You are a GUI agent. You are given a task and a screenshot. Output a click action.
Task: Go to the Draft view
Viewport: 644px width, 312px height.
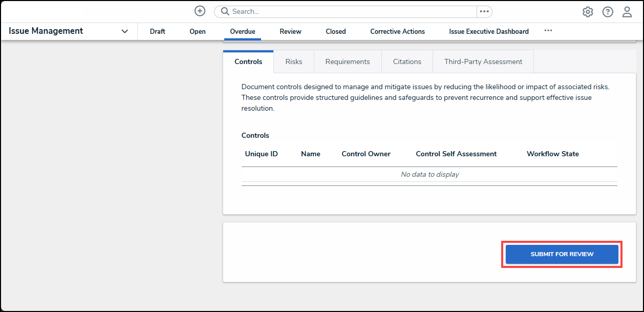(157, 31)
